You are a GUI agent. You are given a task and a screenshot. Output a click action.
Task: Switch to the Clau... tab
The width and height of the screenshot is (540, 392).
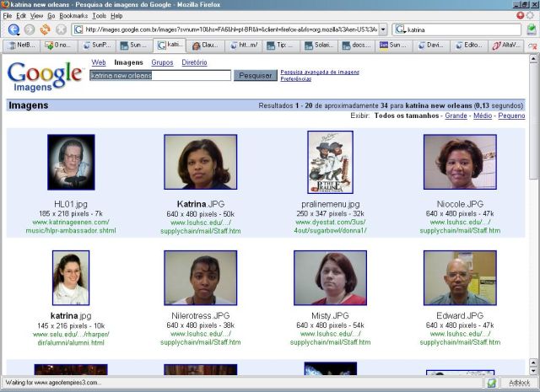[206, 46]
